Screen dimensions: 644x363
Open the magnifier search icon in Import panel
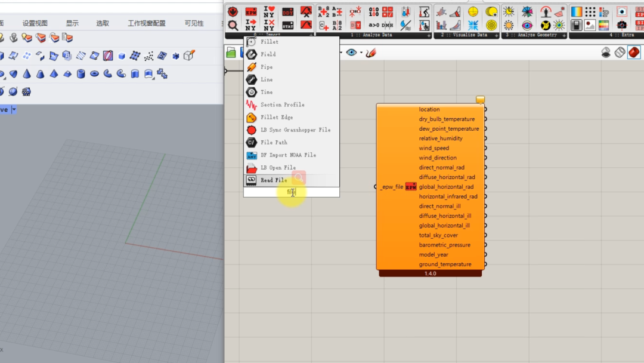pos(233,25)
